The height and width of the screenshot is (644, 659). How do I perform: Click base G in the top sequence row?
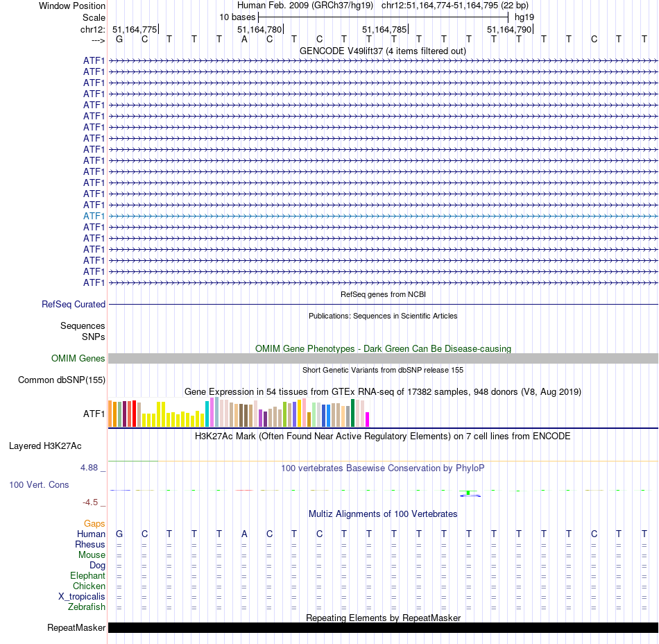(x=119, y=40)
